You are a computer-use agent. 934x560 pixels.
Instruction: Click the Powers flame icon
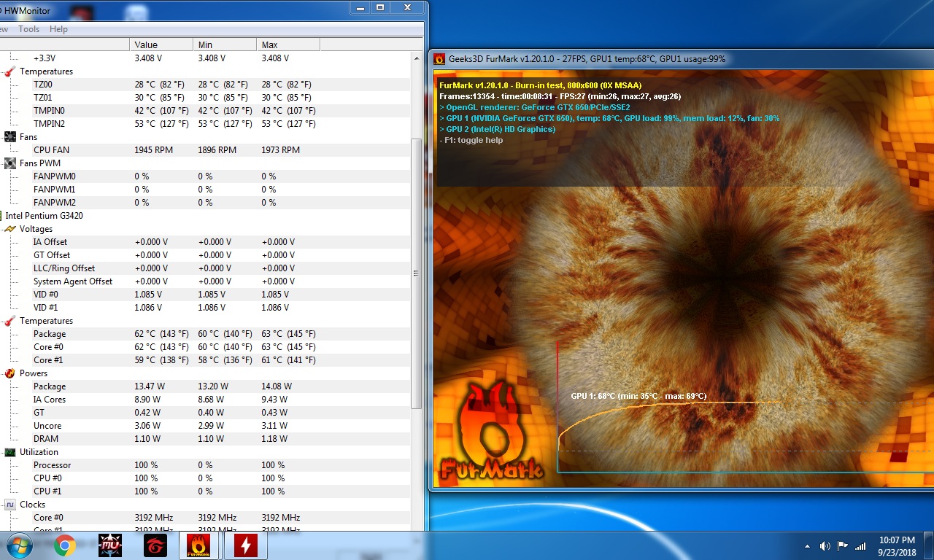[x=10, y=373]
